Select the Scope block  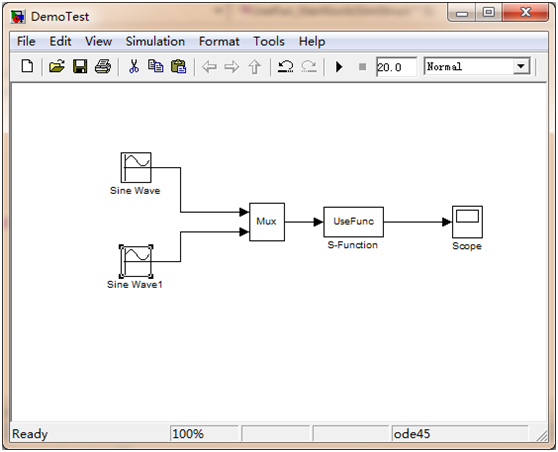click(x=467, y=222)
